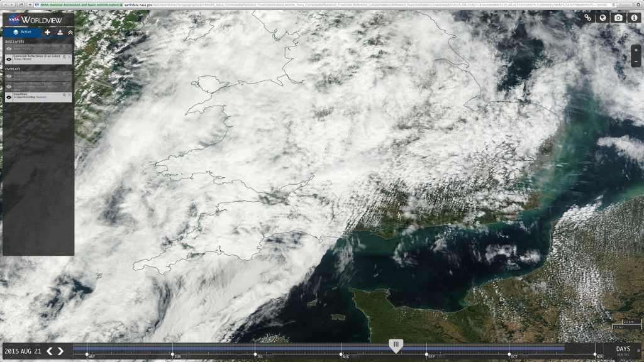Open options for the Aqua / MODIS layer
Image resolution: width=644 pixels, height=362 pixels.
pos(65,47)
